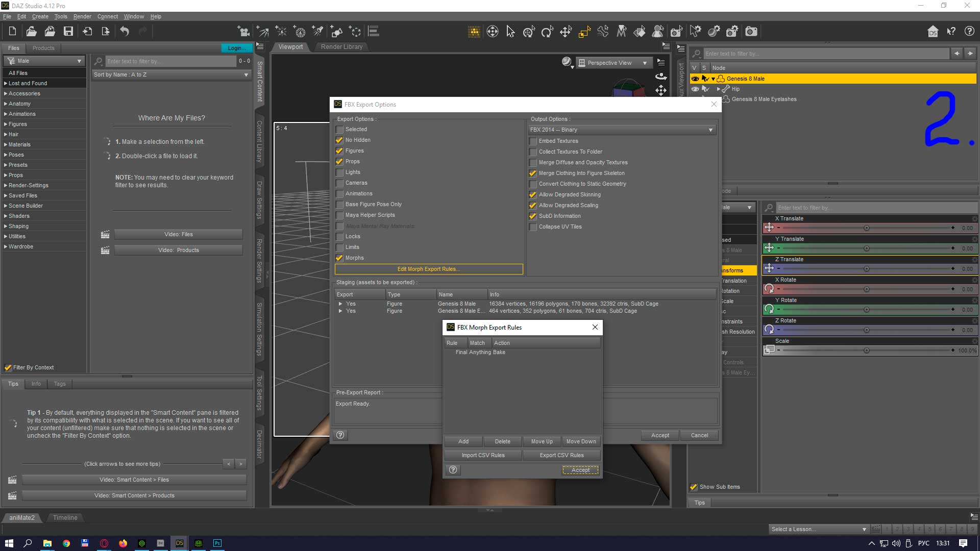Click Add in Morph Export Rules
Image resolution: width=980 pixels, height=551 pixels.
[463, 442]
